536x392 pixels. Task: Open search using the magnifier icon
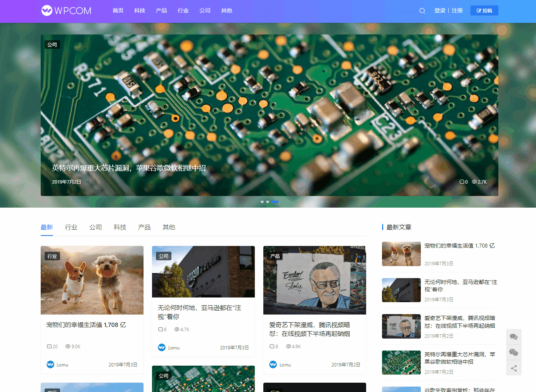tap(422, 10)
